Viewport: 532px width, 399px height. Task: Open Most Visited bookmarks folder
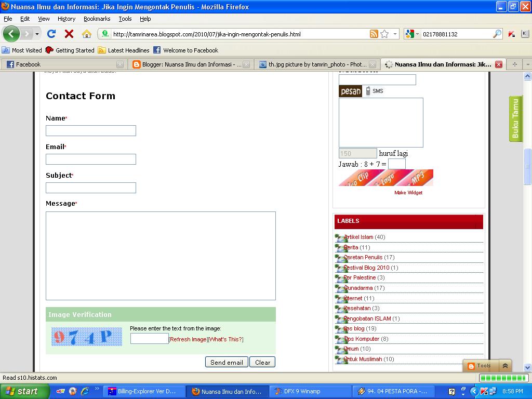(x=22, y=50)
